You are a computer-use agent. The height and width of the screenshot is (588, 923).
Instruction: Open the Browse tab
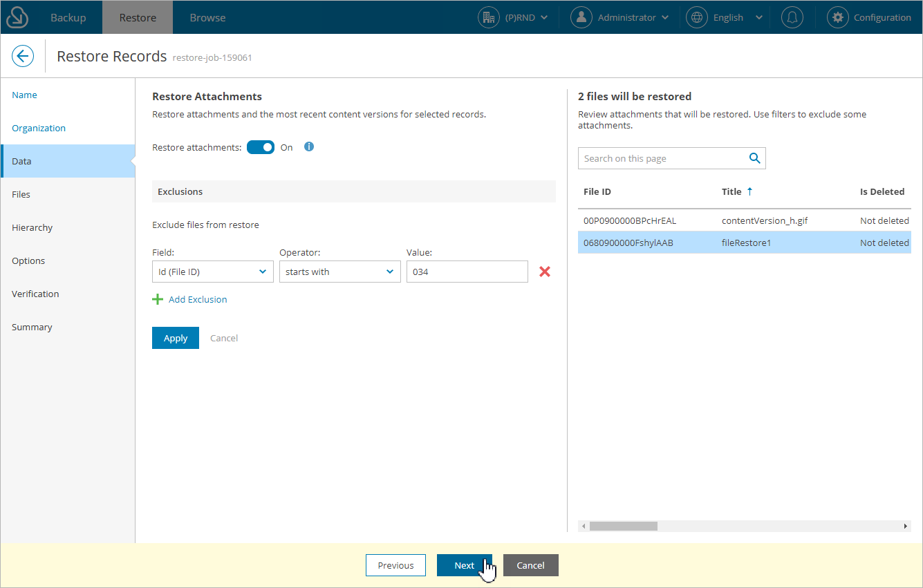[x=207, y=17]
